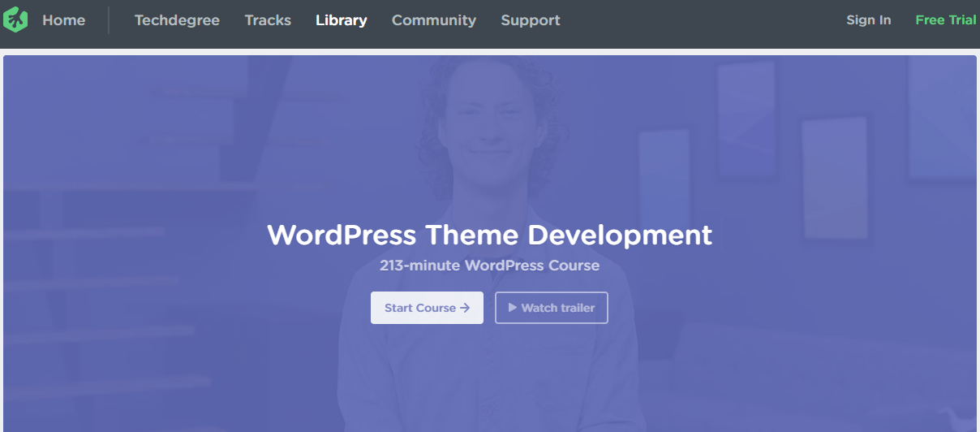Click the Sign In link
This screenshot has width=980, height=432.
(868, 20)
